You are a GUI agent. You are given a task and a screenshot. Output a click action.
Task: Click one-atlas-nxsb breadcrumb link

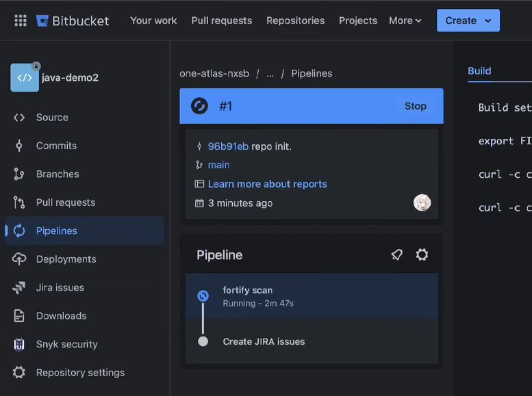214,74
